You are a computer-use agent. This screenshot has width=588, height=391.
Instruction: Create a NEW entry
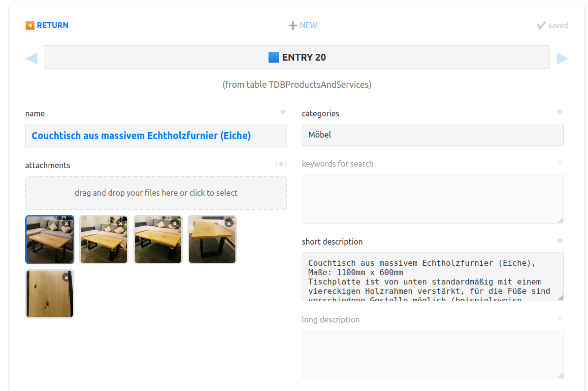click(303, 25)
